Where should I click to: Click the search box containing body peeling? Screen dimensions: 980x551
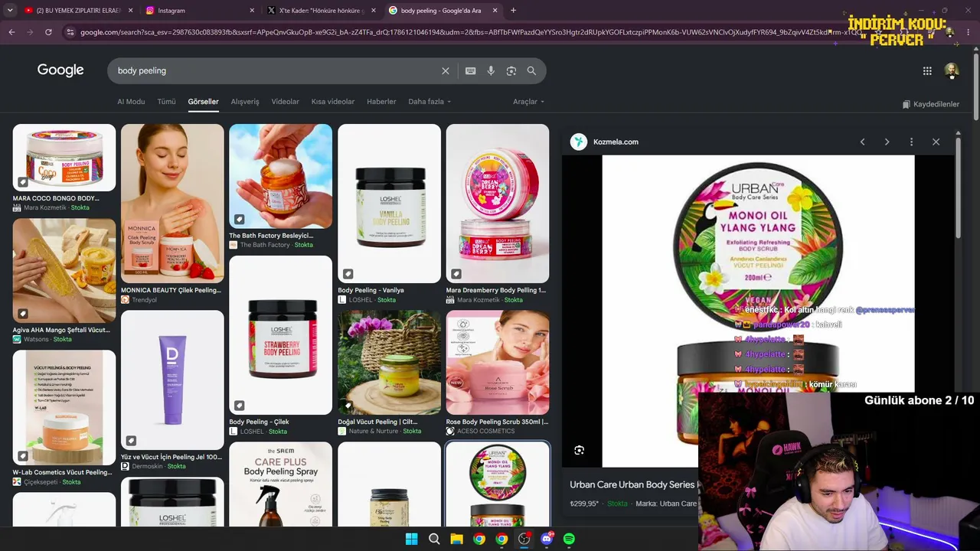tap(276, 70)
